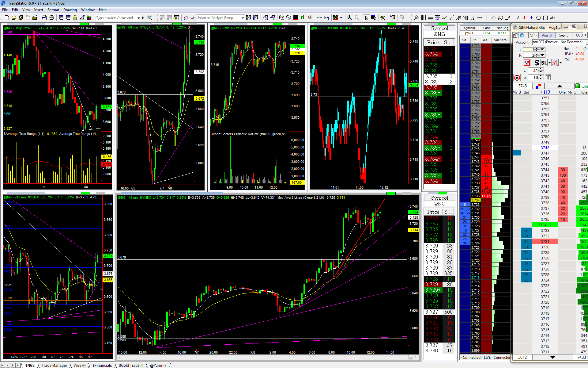Viewport: 588px width, 368px height.
Task: Click the padlock icon in the toolbar
Action: (75, 18)
